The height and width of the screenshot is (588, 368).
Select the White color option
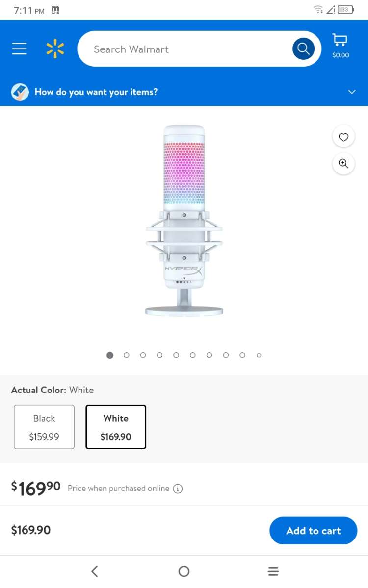coord(116,427)
